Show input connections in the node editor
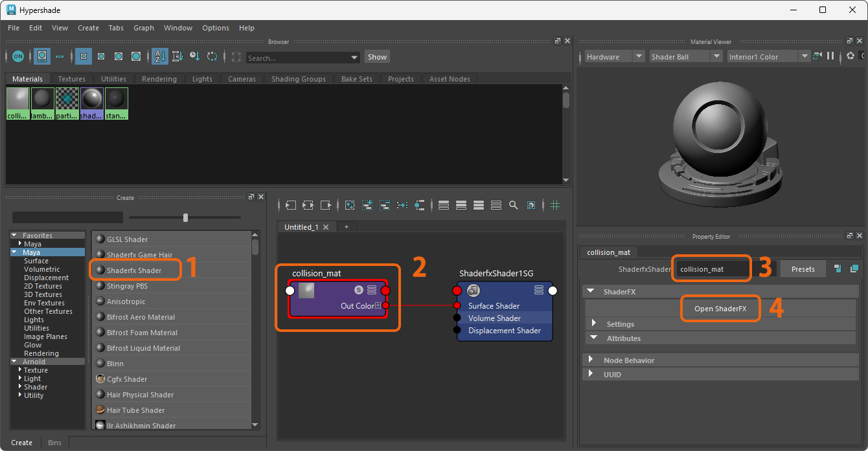Image resolution: width=868 pixels, height=451 pixels. (290, 205)
